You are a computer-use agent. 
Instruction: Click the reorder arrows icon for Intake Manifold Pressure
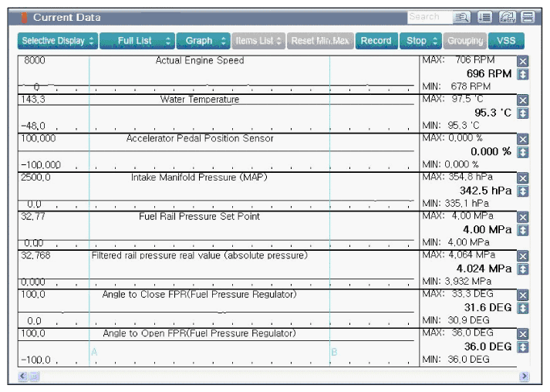tap(523, 191)
